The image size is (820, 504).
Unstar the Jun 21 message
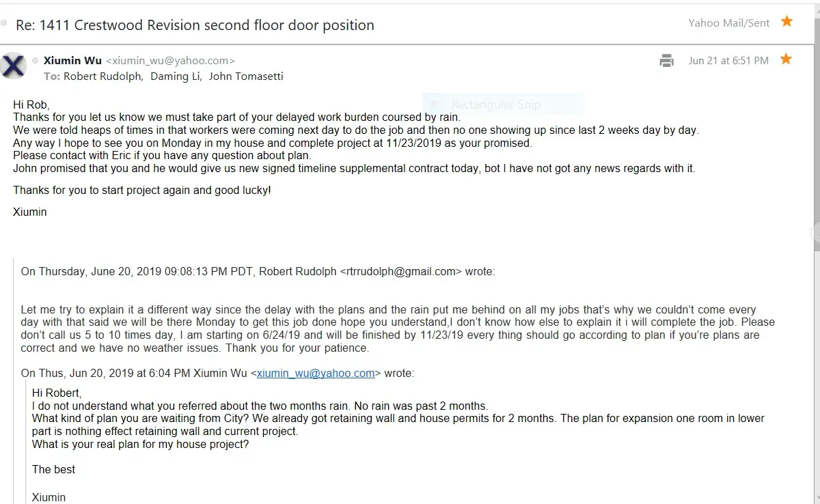pyautogui.click(x=786, y=59)
